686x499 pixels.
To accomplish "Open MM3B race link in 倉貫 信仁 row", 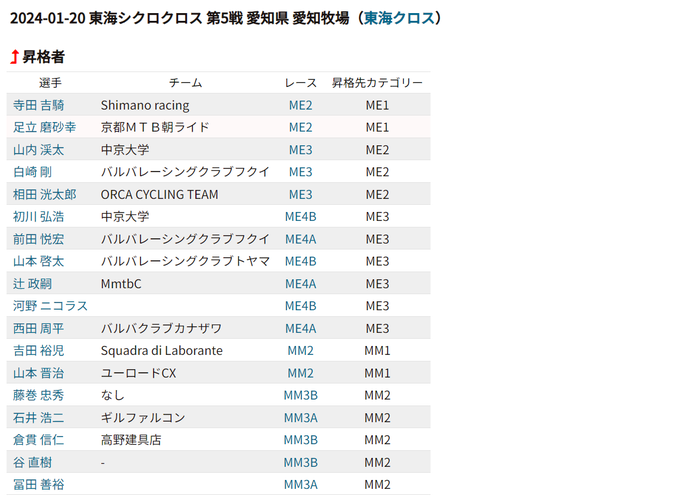I will tap(301, 440).
